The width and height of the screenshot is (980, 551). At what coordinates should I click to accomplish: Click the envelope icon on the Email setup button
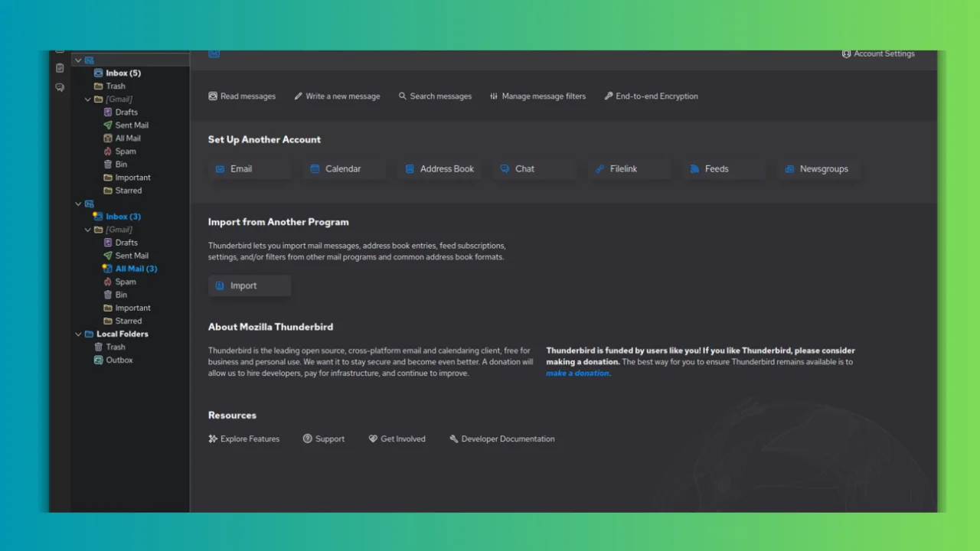coord(220,169)
